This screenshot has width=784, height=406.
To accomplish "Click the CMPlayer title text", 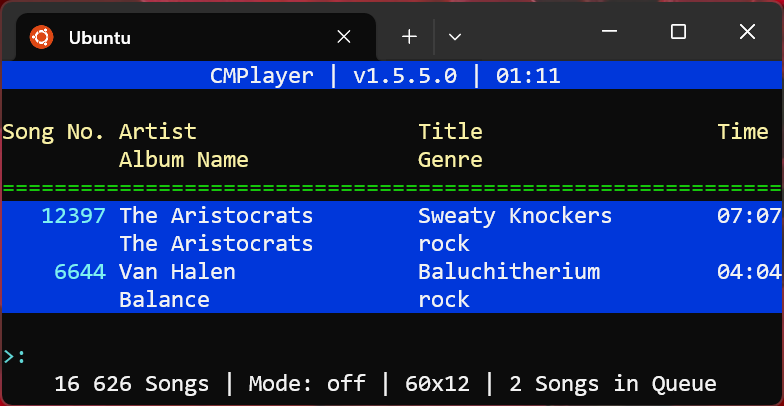I will click(x=262, y=76).
